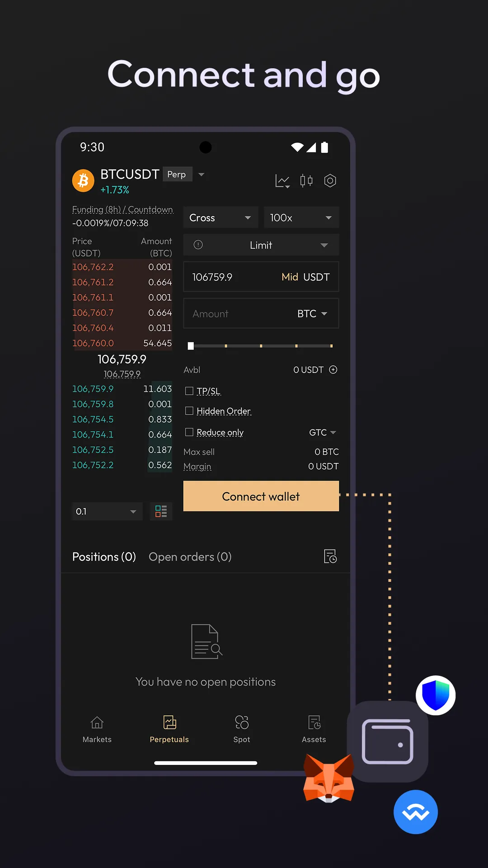Click the amount slider handle
Viewport: 488px width, 868px height.
click(191, 346)
